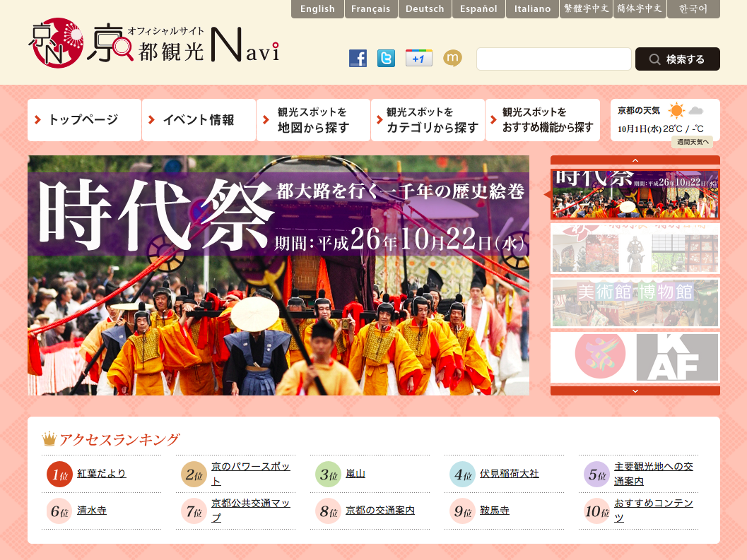
Task: Open the Facebook share icon
Action: coord(358,58)
